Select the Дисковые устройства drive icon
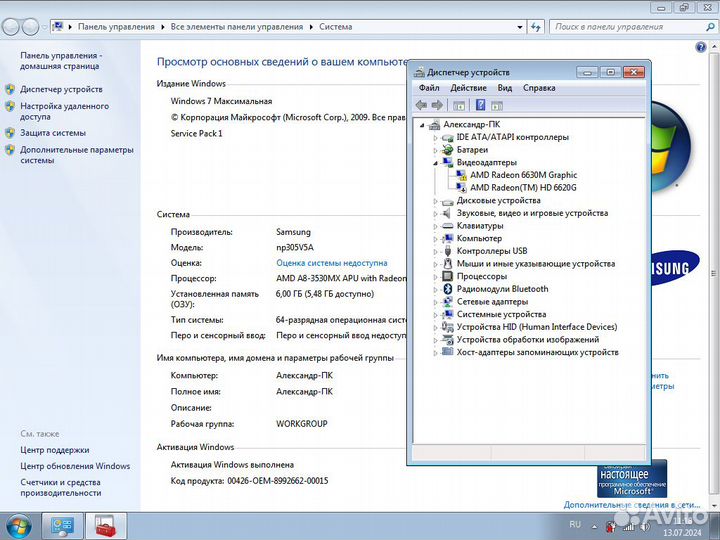Viewport: 720px width, 540px height. (x=447, y=201)
